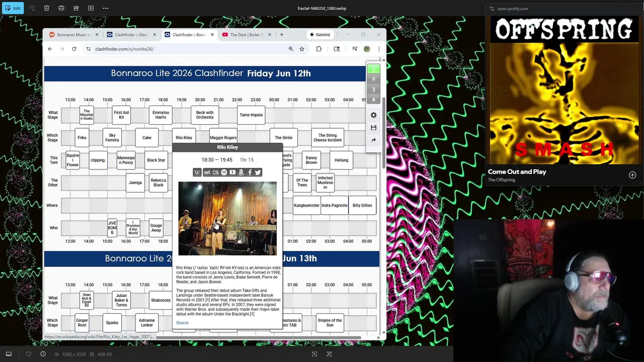Share the image via the share icon
The height and width of the screenshot is (362, 644).
tap(76, 8)
